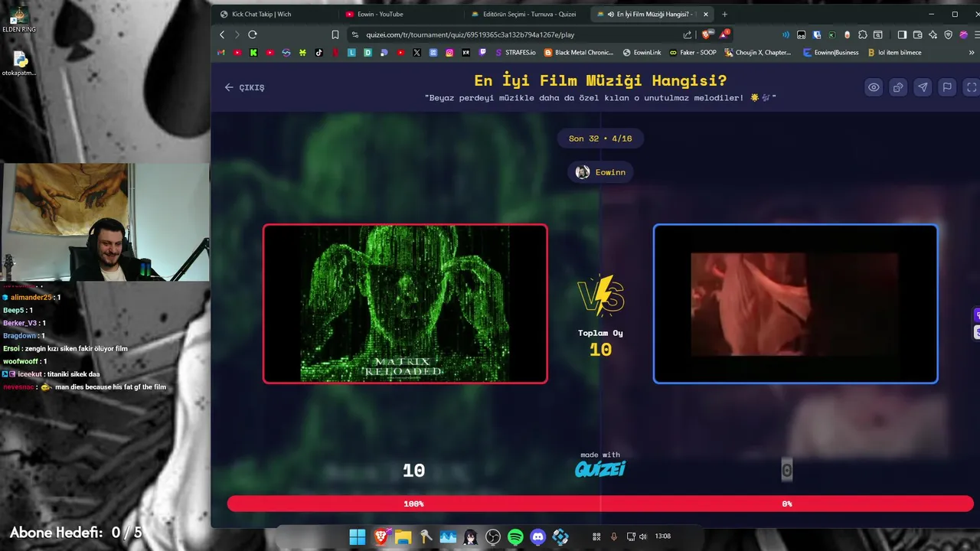Click the send/share paper plane icon

(x=923, y=87)
